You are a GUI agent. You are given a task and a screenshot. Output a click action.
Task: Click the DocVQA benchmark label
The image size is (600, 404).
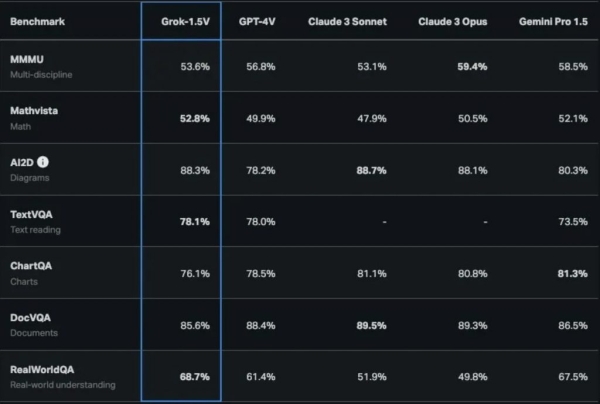(x=30, y=318)
